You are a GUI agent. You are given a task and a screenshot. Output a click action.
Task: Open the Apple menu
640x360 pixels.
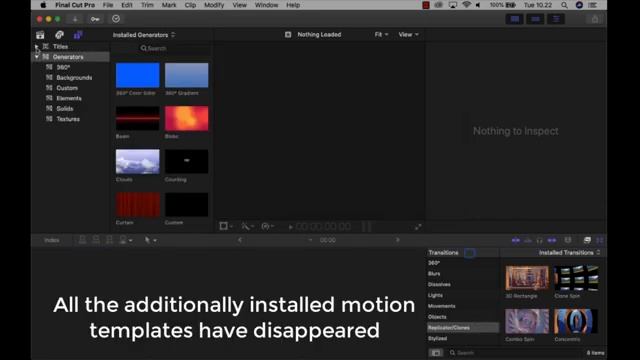point(43,5)
